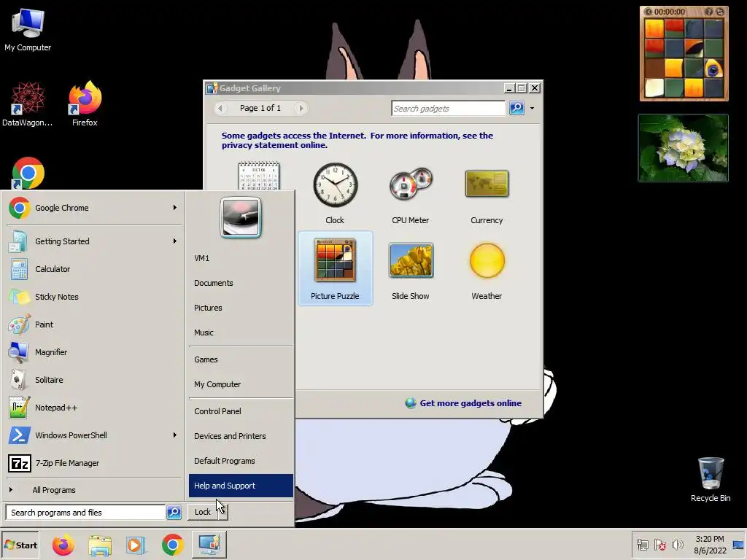Open the DataWagon desktop shortcut
The image size is (747, 560).
(28, 104)
